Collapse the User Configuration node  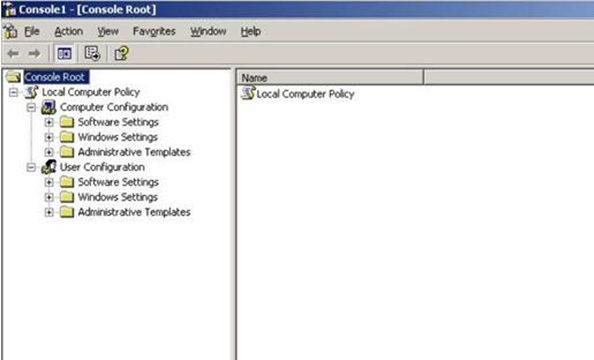[31, 167]
